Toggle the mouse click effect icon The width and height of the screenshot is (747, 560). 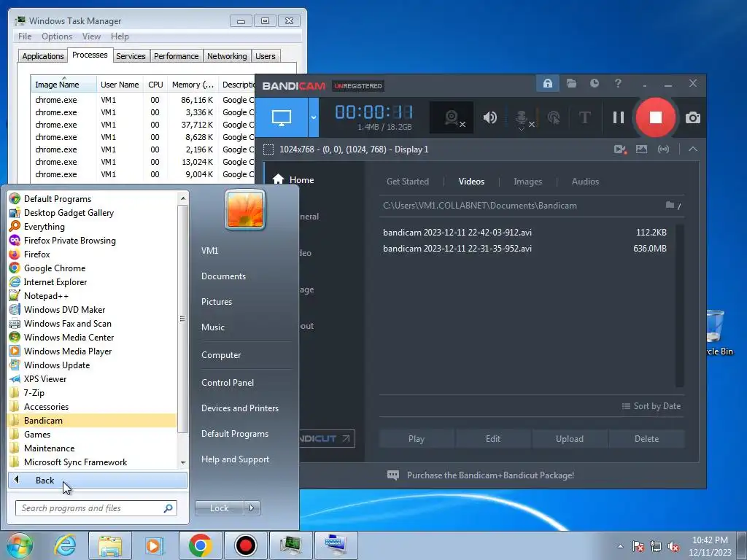point(554,117)
